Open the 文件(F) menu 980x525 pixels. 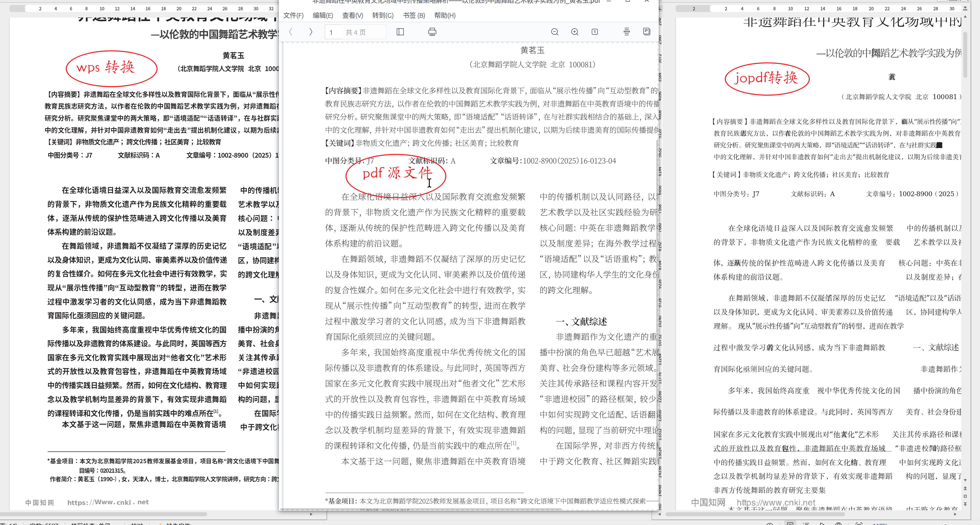[293, 15]
